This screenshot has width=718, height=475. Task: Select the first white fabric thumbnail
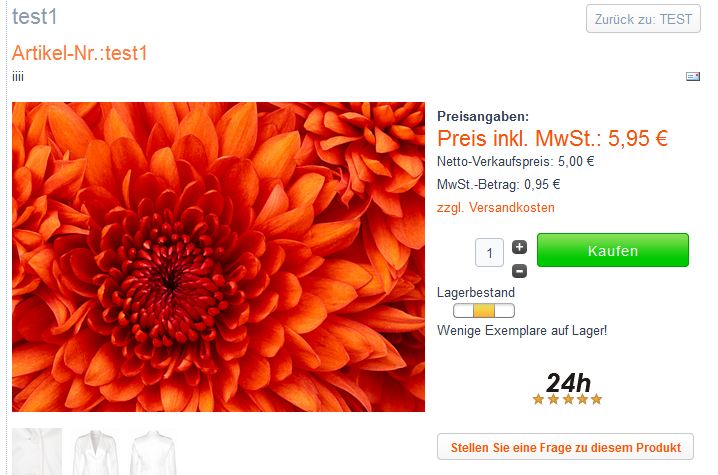click(x=37, y=451)
